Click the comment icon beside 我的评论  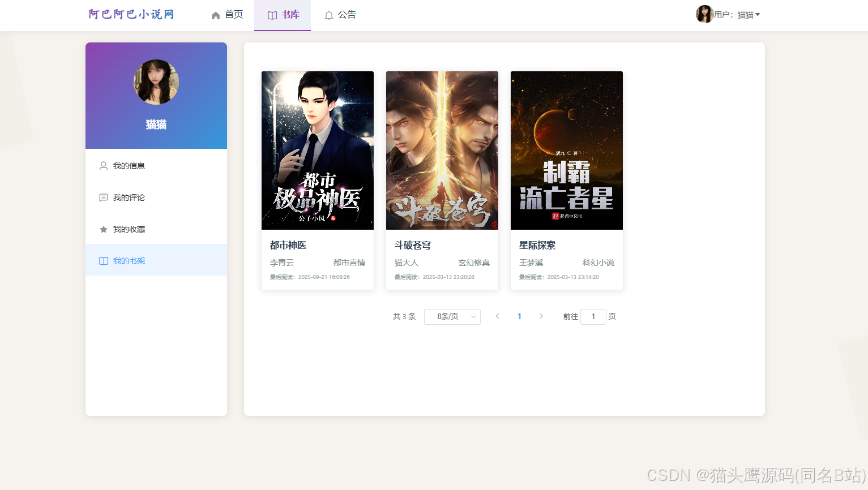point(104,197)
